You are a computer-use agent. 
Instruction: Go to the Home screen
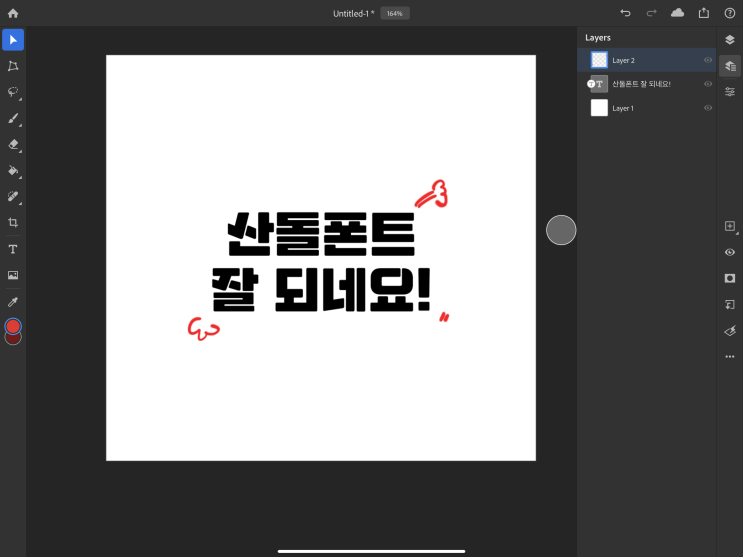13,13
